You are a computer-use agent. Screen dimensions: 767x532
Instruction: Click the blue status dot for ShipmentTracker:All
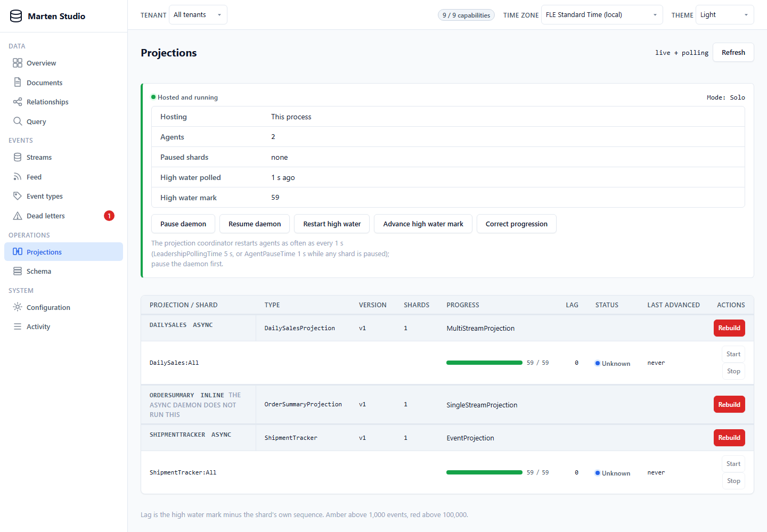[598, 473]
